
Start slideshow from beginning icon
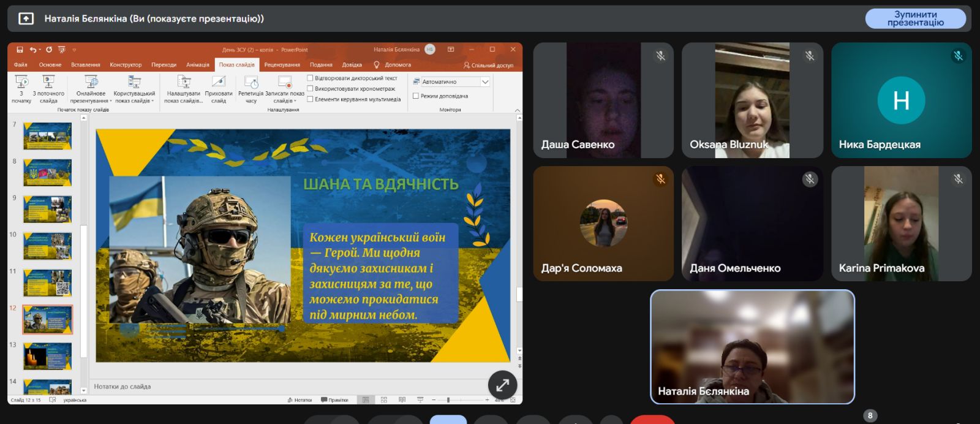(x=21, y=83)
